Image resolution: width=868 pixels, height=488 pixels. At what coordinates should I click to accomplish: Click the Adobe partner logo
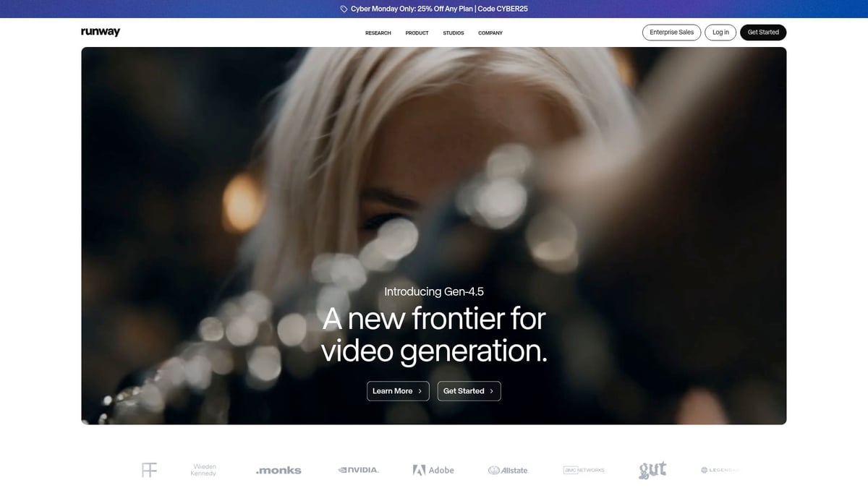[x=433, y=469]
